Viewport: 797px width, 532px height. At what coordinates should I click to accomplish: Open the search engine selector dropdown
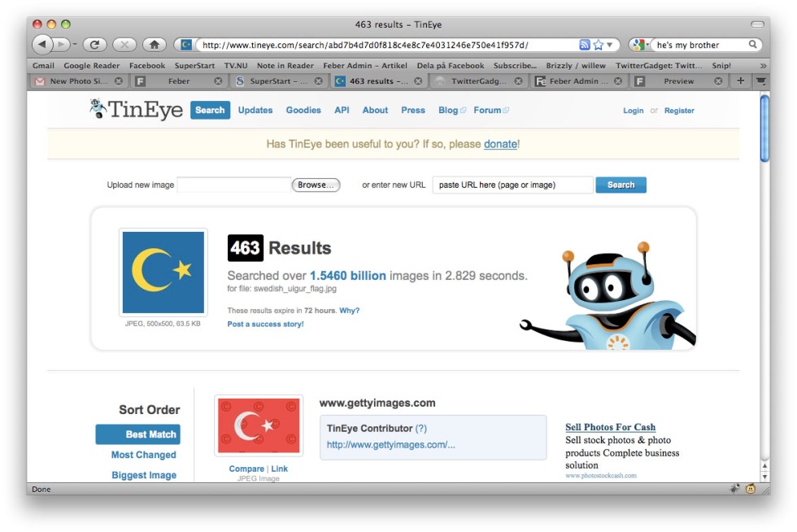click(639, 45)
